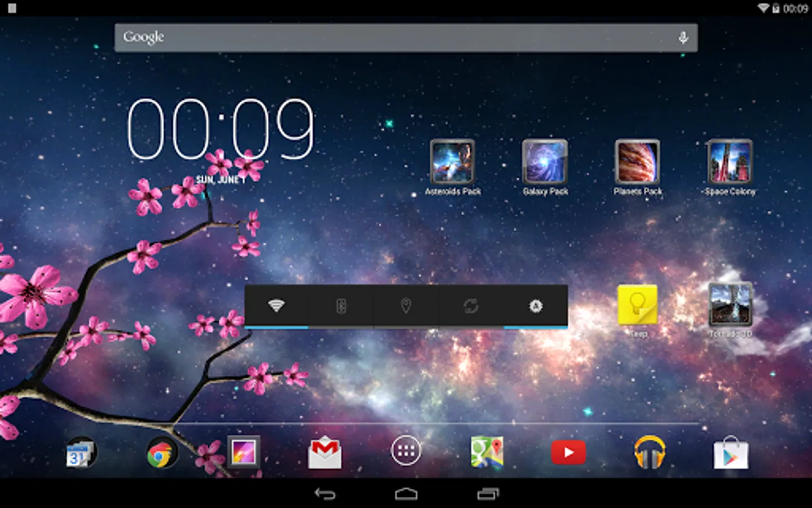Tap the voice search microphone

click(x=683, y=38)
